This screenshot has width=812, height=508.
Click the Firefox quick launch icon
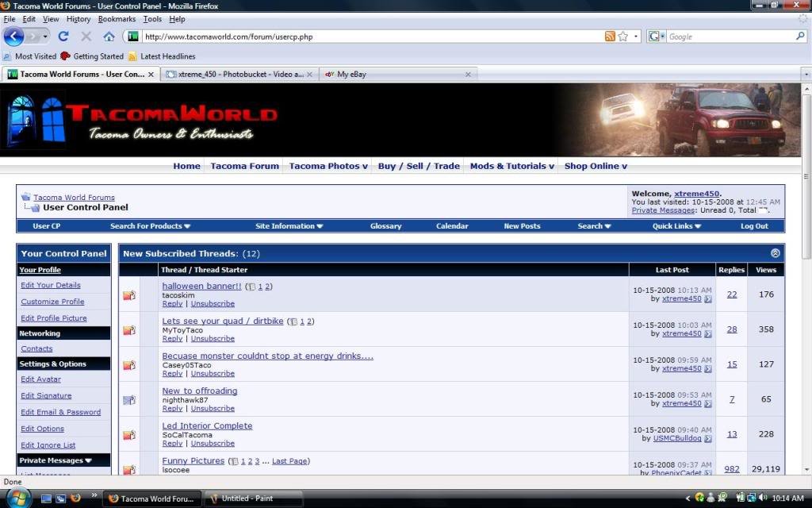tap(75, 498)
